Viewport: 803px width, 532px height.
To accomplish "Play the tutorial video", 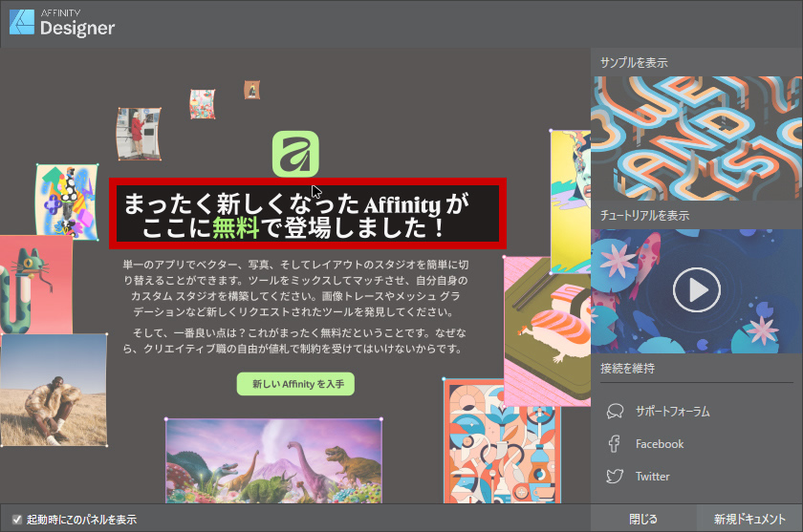I will 697,290.
